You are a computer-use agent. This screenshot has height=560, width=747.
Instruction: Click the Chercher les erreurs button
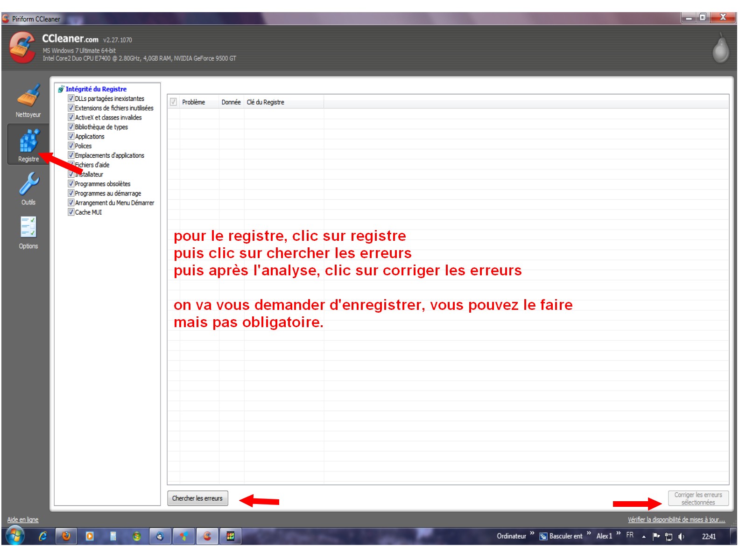[x=197, y=498]
